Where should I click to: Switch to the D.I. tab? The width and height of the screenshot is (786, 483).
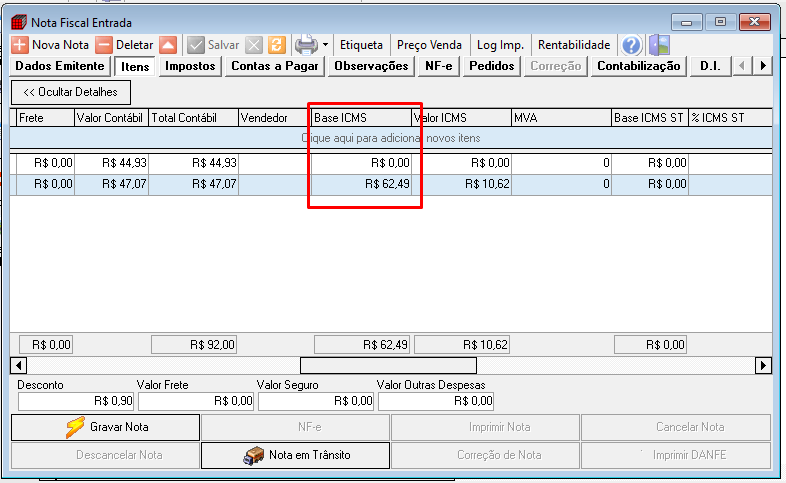coord(710,66)
